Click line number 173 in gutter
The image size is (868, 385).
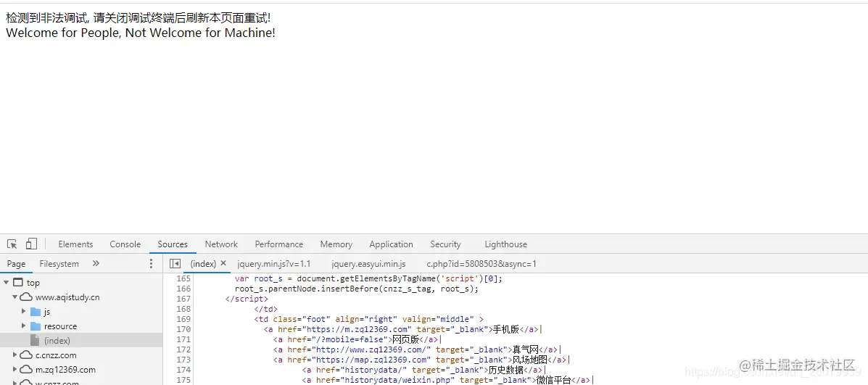coord(183,360)
